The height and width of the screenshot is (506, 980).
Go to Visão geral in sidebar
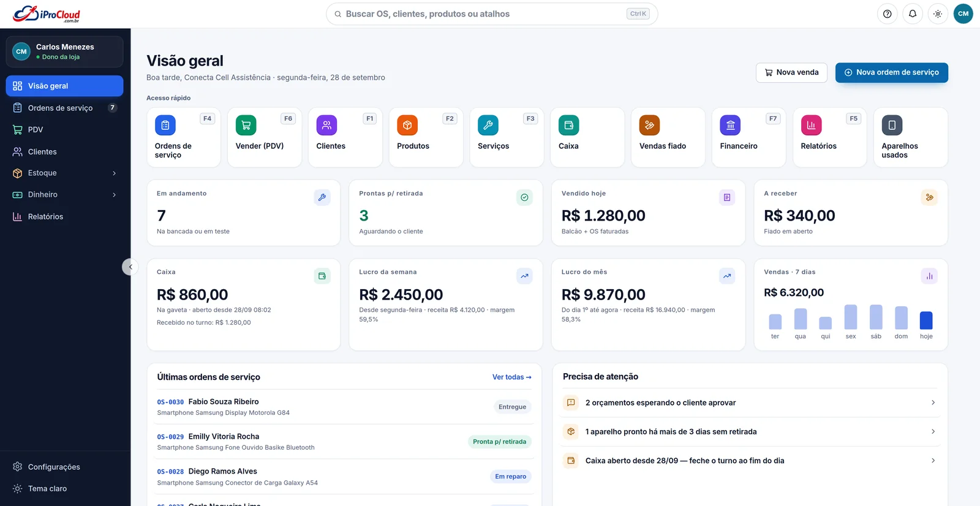(65, 86)
